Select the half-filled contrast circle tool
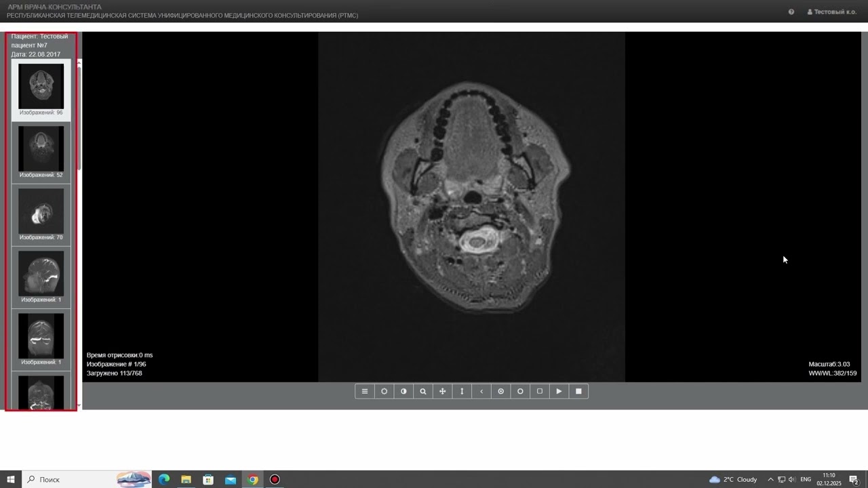This screenshot has height=488, width=868. (403, 391)
